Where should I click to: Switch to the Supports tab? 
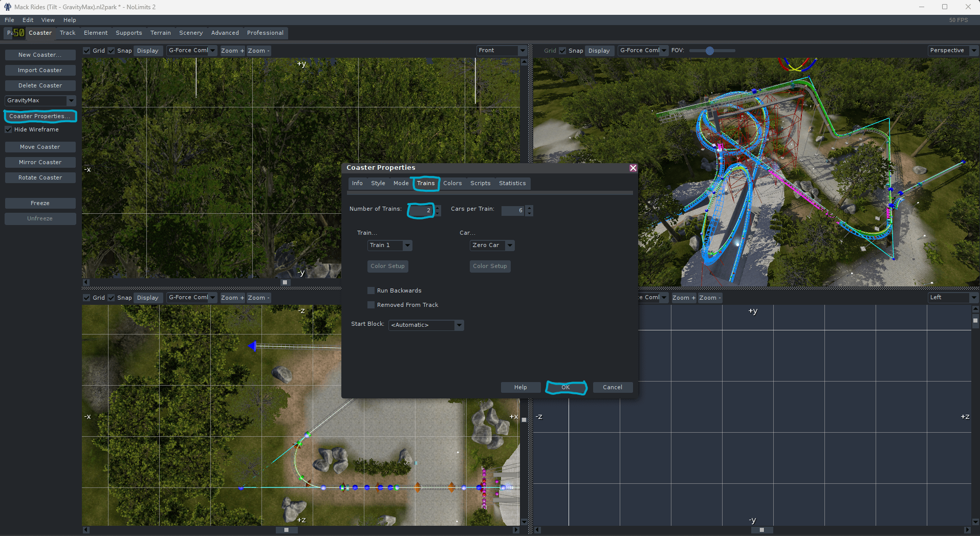[x=129, y=33]
